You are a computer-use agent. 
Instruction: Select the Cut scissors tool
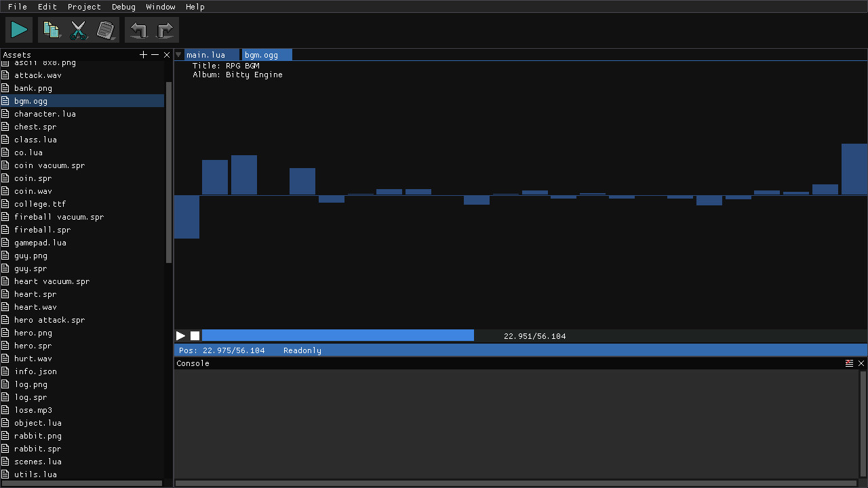coord(79,29)
